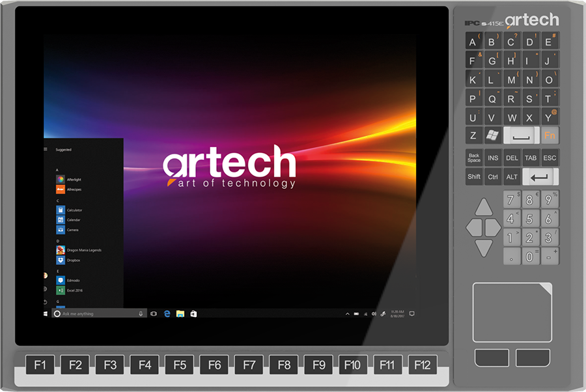The width and height of the screenshot is (586, 392).
Task: Tap the Windows logo key on the keypad
Action: 492,135
